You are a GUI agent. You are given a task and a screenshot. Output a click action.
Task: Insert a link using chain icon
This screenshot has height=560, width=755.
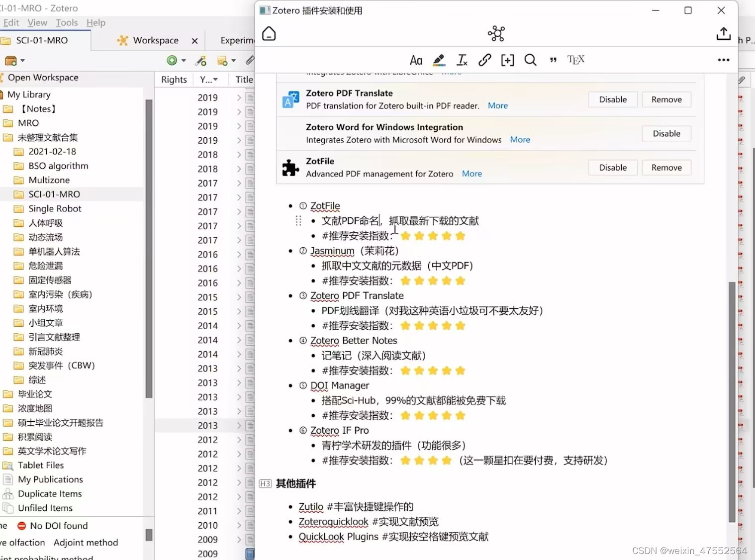(484, 60)
